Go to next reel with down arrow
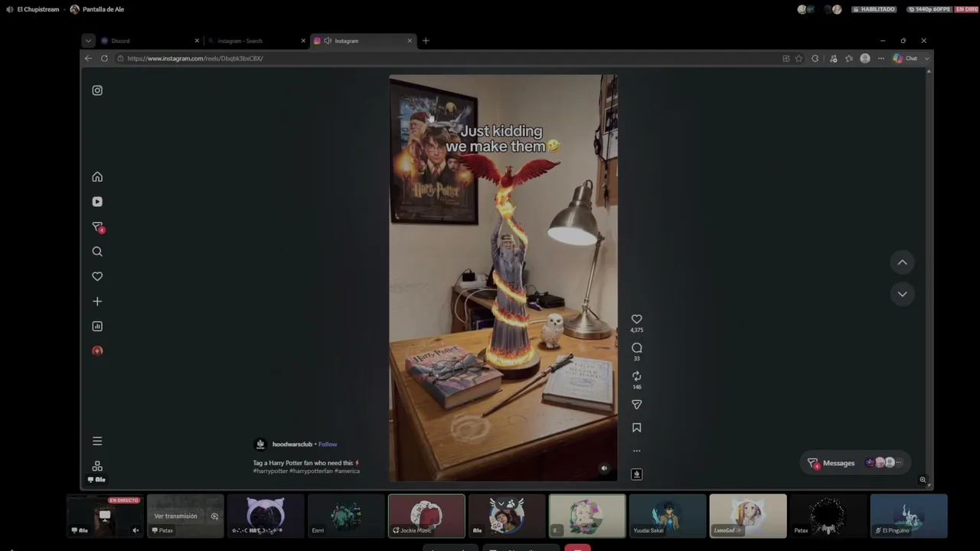The image size is (980, 551). [903, 294]
